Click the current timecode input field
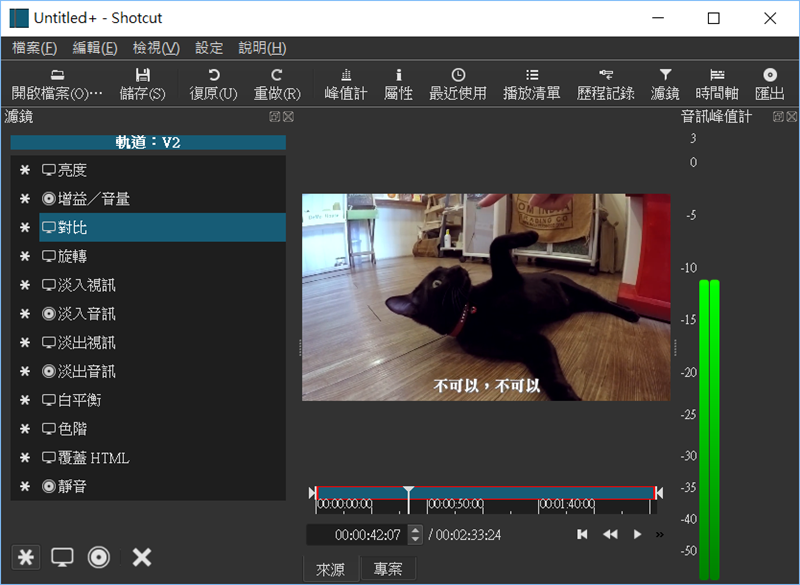This screenshot has width=800, height=585. point(356,535)
